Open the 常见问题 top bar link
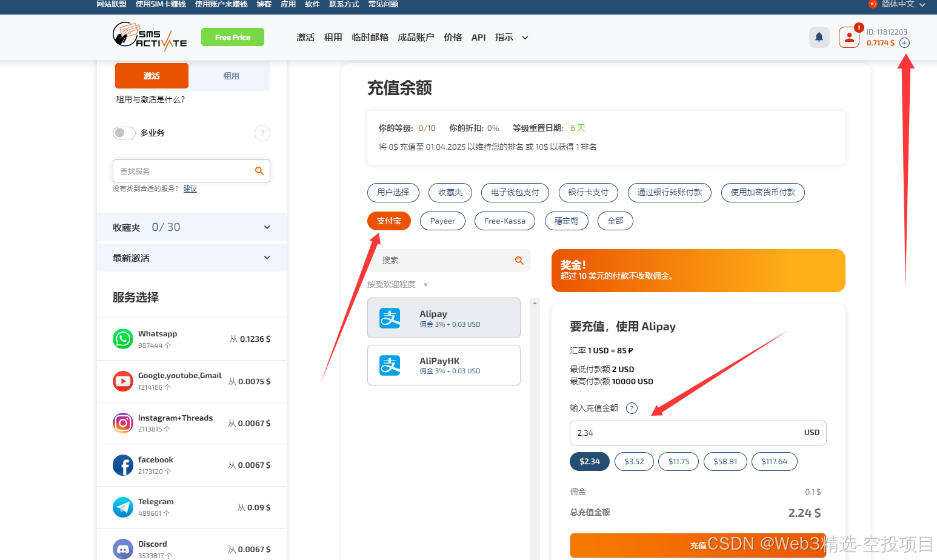The width and height of the screenshot is (937, 560). click(x=384, y=4)
